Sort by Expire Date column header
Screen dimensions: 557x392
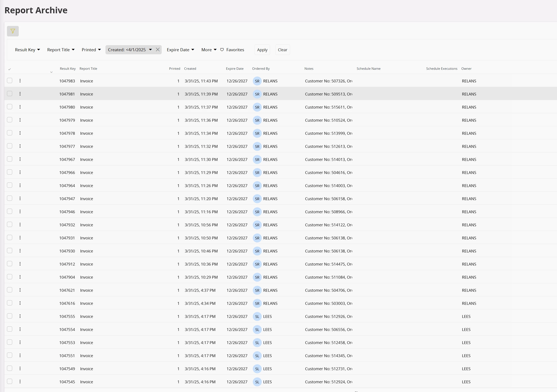[x=235, y=69]
